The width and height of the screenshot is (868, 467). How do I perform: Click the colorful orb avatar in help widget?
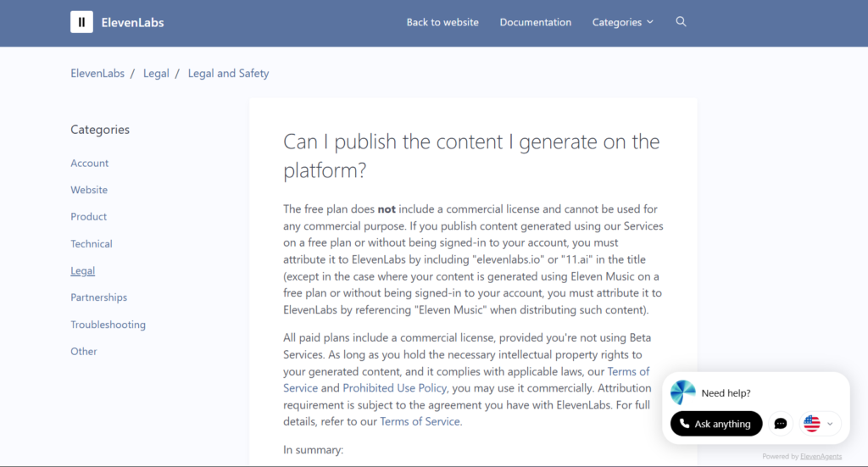coord(683,392)
